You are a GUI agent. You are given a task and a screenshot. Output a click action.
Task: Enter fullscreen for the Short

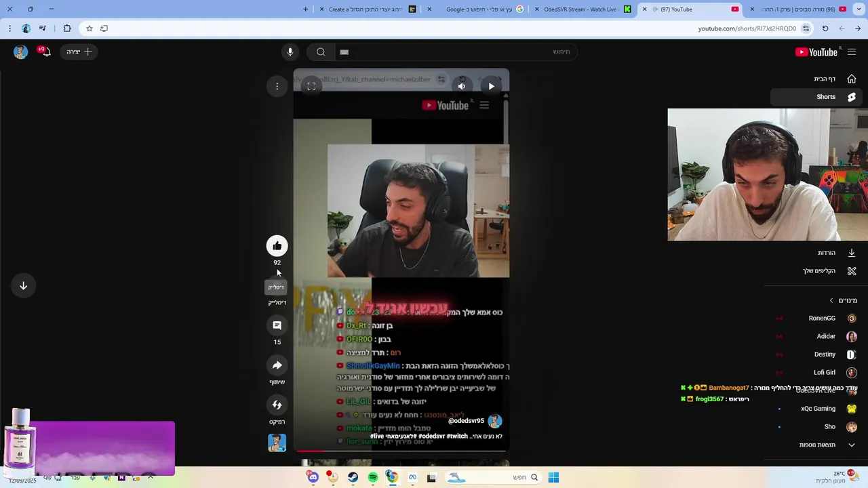[311, 86]
